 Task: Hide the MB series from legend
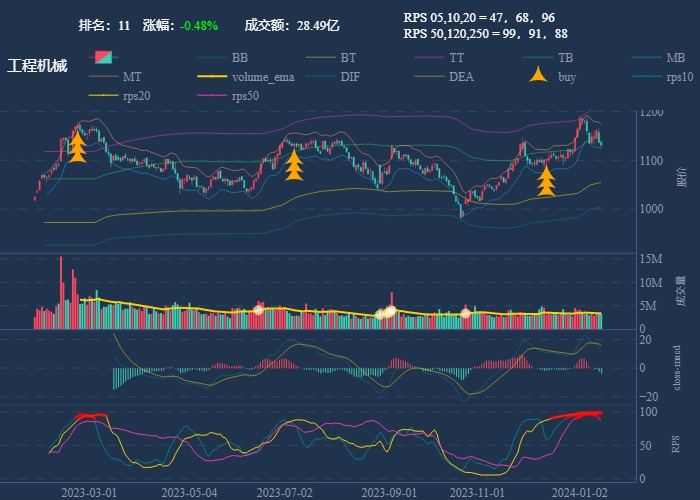(x=658, y=58)
